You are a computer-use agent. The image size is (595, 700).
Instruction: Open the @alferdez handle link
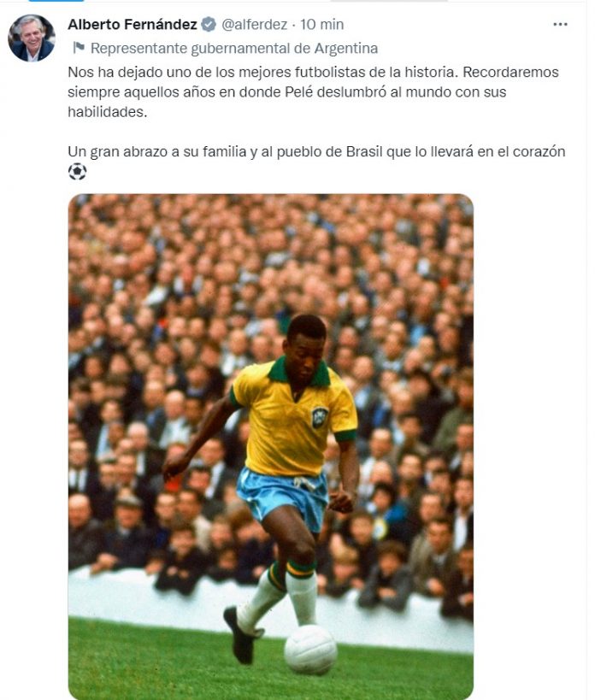coord(255,24)
